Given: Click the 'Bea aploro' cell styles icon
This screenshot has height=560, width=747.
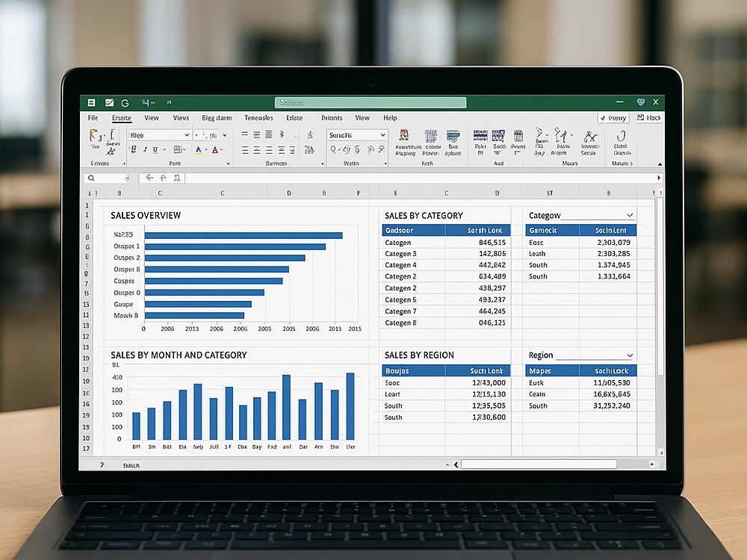Looking at the screenshot, I should (x=453, y=136).
